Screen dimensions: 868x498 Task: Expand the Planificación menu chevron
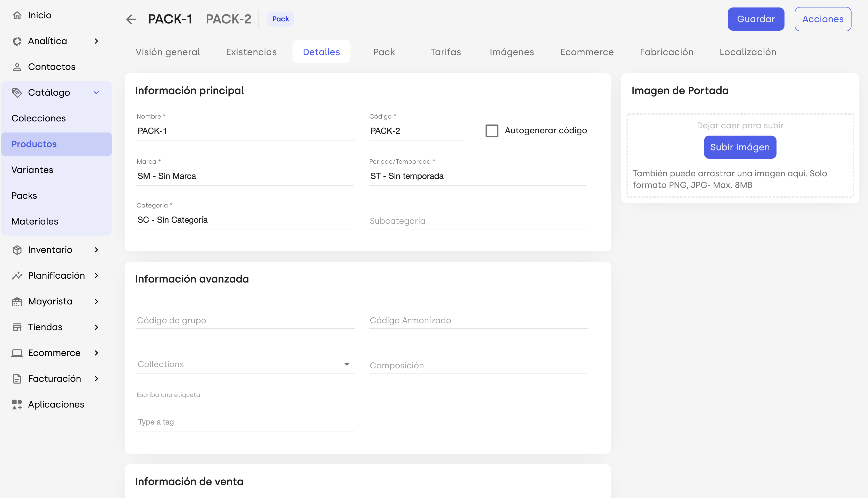(96, 276)
